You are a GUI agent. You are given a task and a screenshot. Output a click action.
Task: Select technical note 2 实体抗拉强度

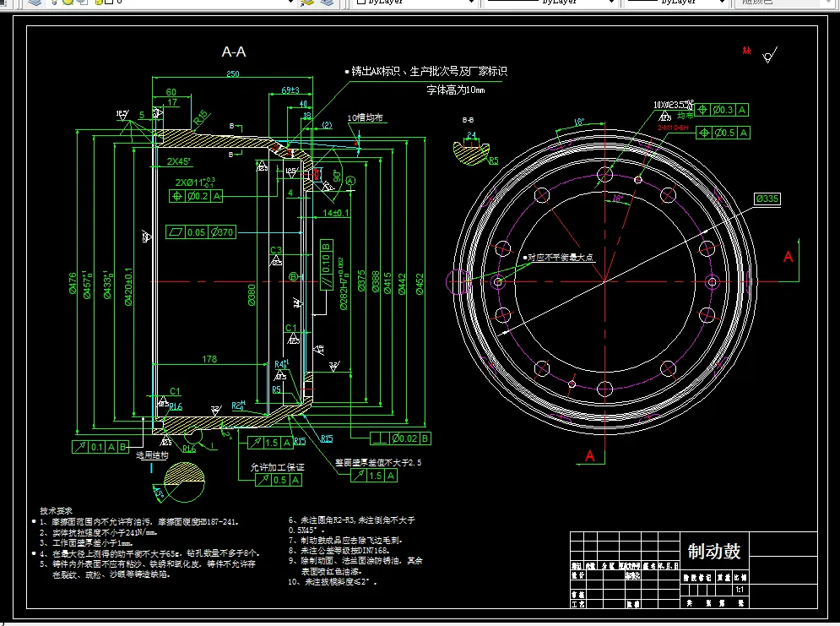pos(98,533)
